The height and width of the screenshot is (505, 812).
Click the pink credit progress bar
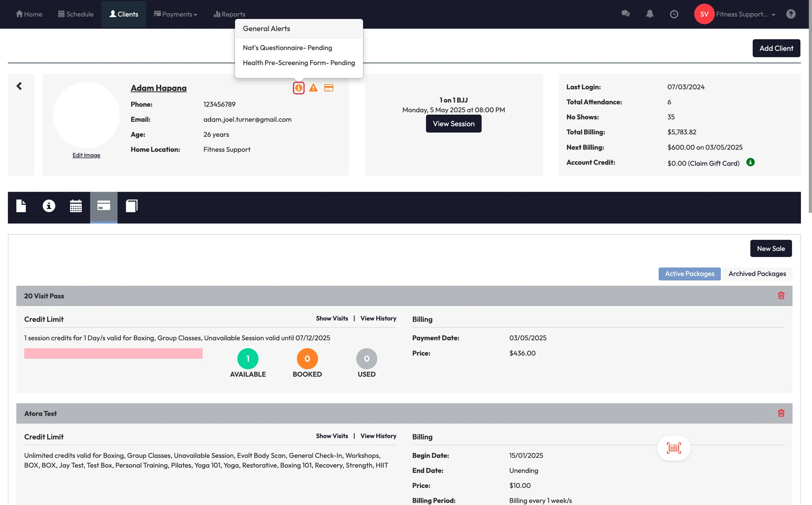click(113, 353)
